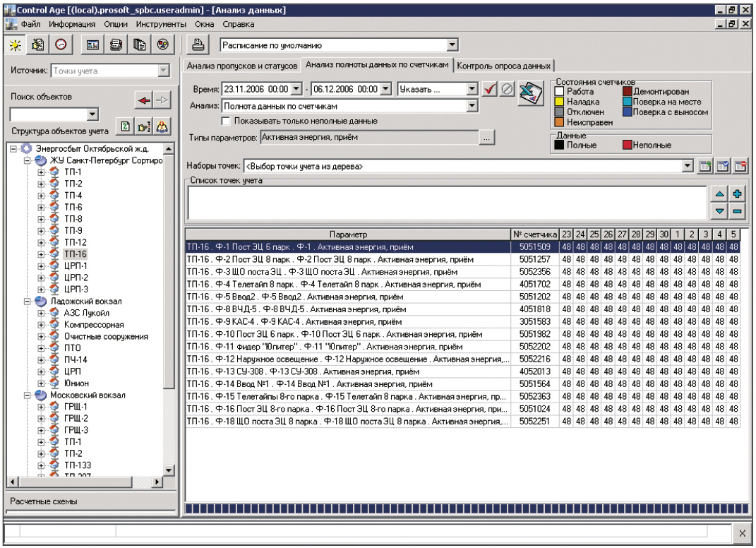Screen dimensions: 756x548
Task: Open the 'Расписание по умолчанию' dropdown
Action: tap(452, 45)
